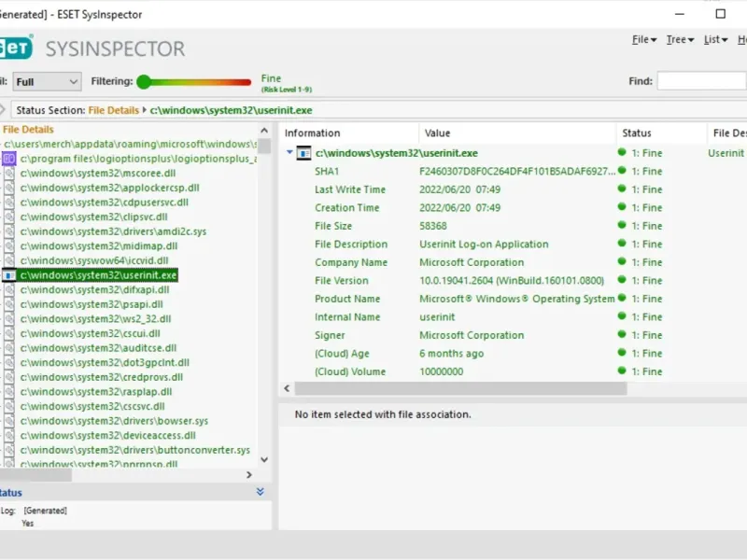The image size is (747, 560).
Task: Click the SHA1 hash value
Action: [x=517, y=171]
